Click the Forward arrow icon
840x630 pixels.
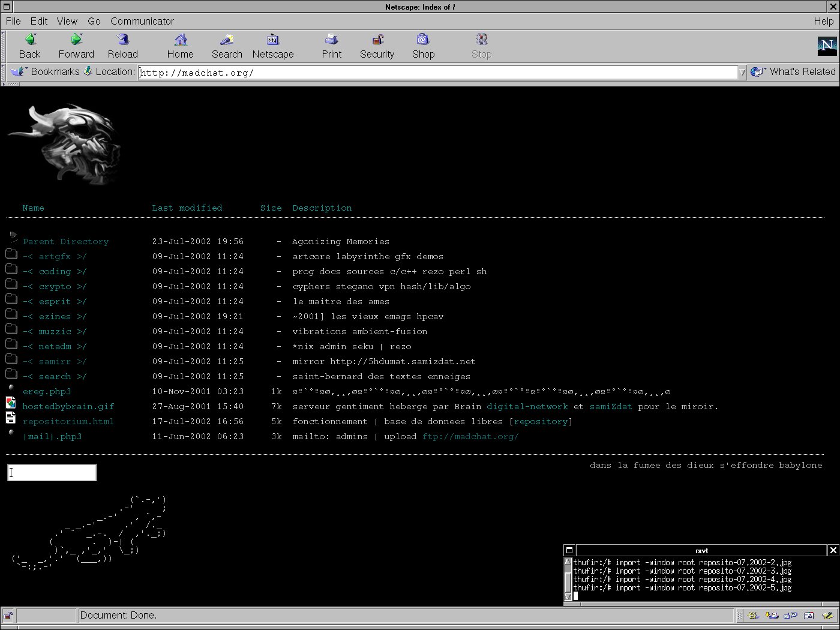(x=76, y=40)
